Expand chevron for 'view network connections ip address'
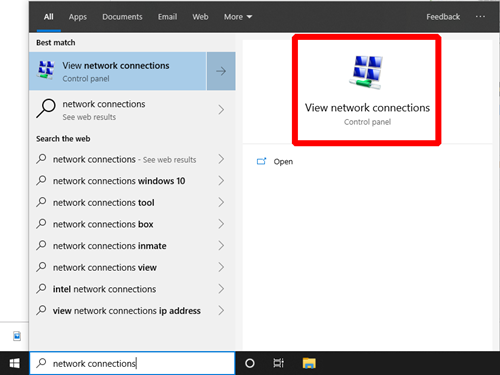The image size is (500, 375). tap(221, 311)
